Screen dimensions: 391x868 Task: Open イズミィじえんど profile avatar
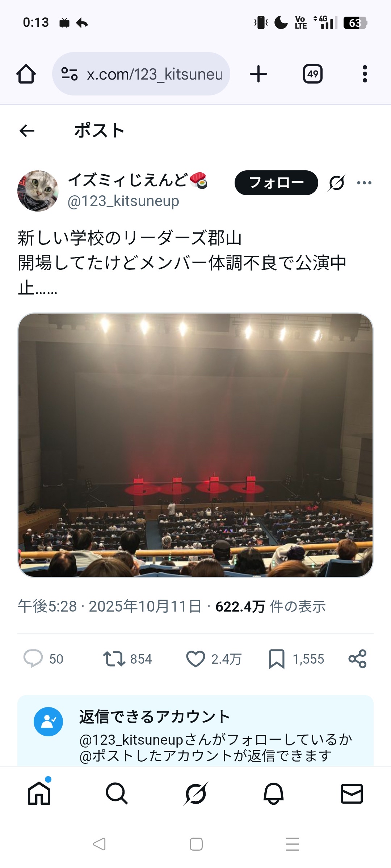pyautogui.click(x=38, y=191)
